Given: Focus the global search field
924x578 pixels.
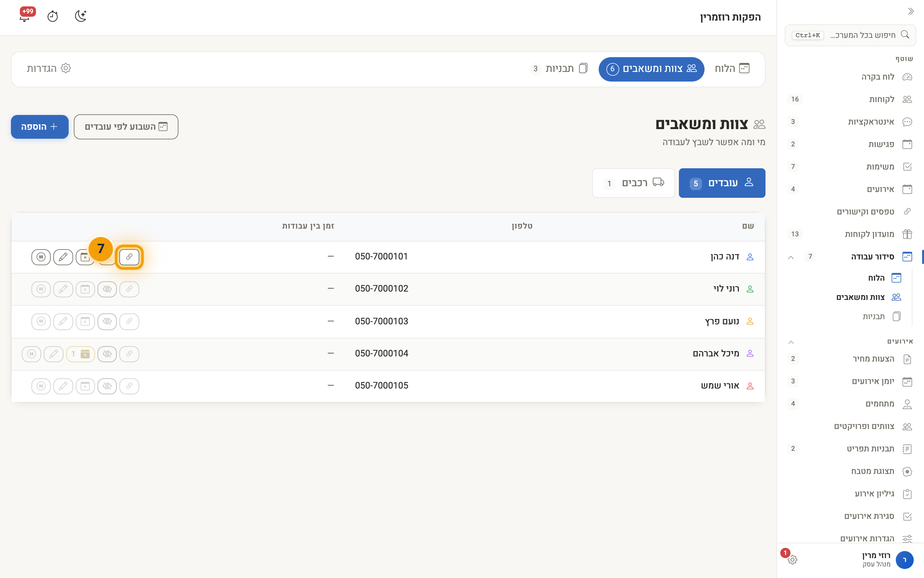Looking at the screenshot, I should click(850, 35).
